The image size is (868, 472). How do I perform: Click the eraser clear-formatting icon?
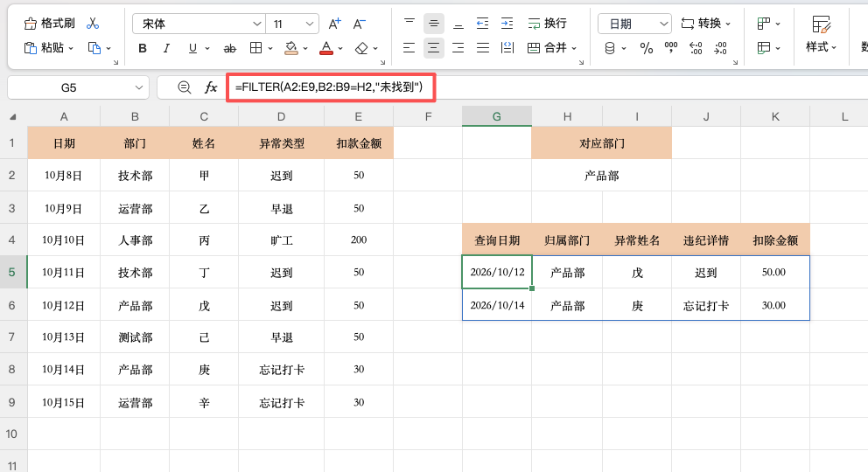pos(361,49)
